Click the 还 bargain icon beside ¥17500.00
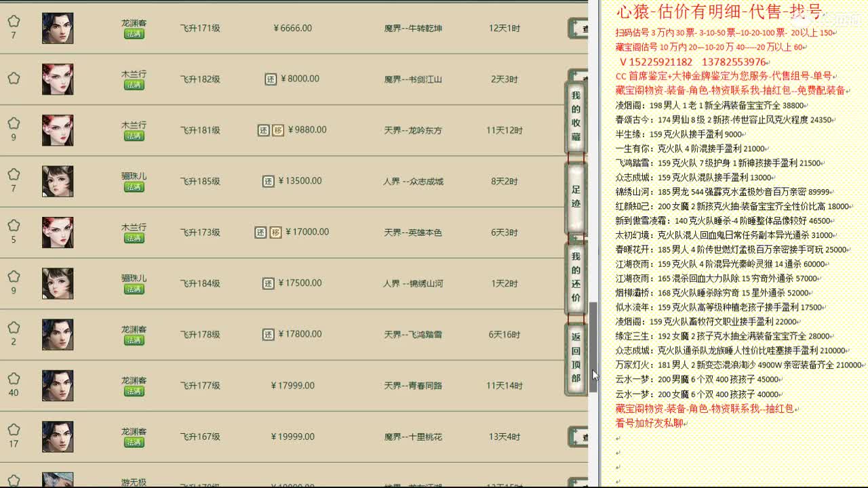The image size is (868, 488). pyautogui.click(x=269, y=283)
